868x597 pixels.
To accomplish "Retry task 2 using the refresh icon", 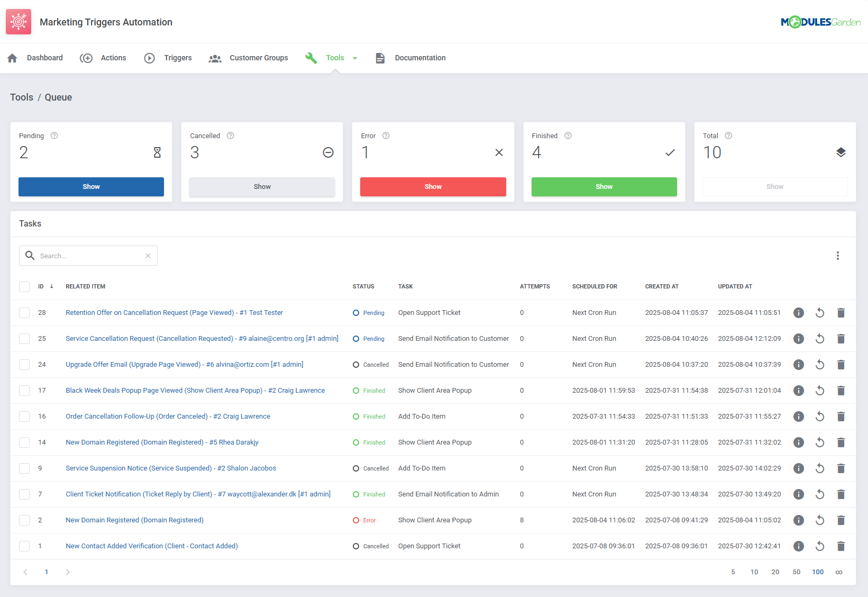I will point(820,520).
